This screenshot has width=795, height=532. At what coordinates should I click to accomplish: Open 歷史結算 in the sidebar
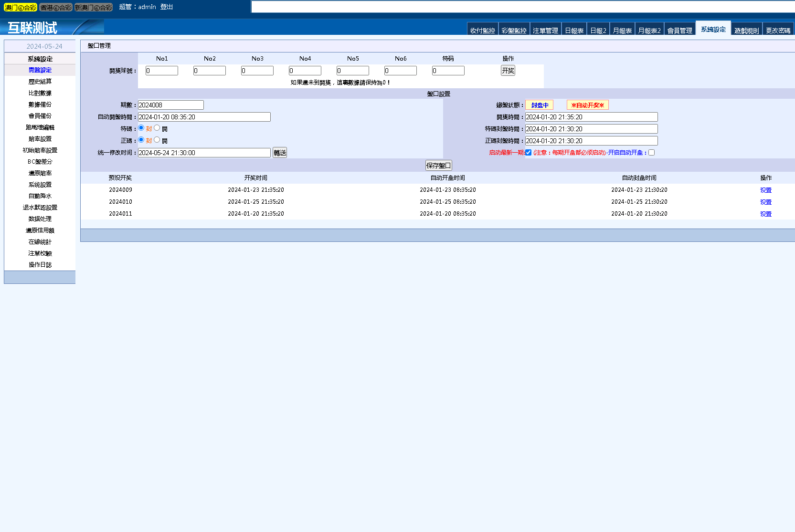(40, 82)
